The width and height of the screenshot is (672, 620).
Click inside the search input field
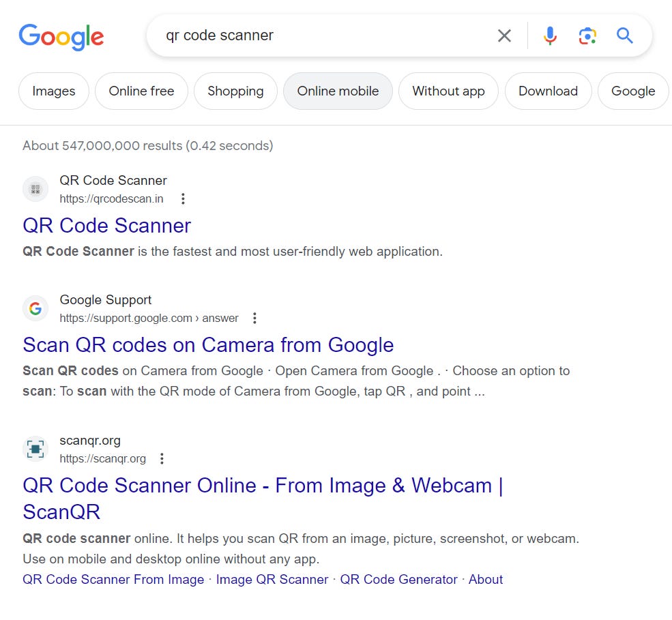(307, 36)
